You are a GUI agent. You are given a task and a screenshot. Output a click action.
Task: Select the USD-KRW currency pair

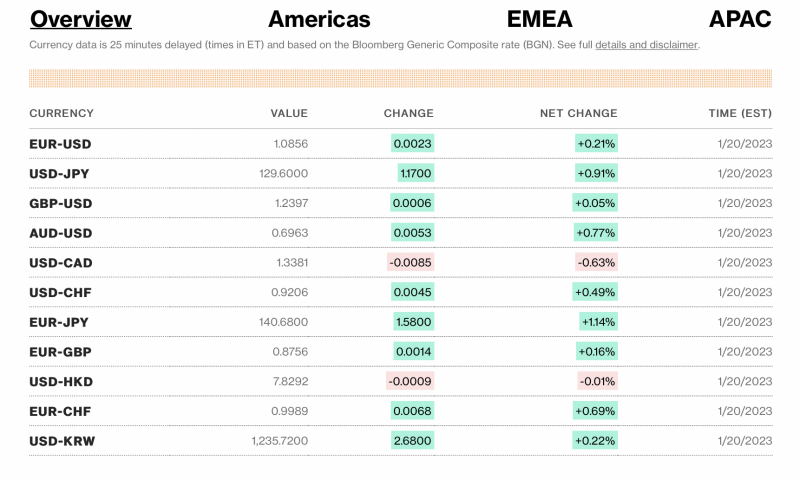(62, 441)
